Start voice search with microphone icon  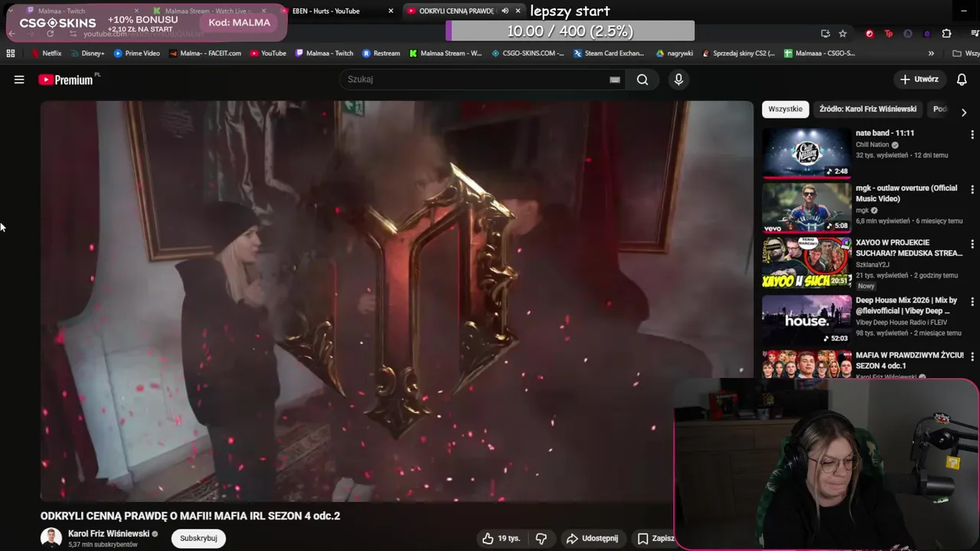pyautogui.click(x=678, y=80)
